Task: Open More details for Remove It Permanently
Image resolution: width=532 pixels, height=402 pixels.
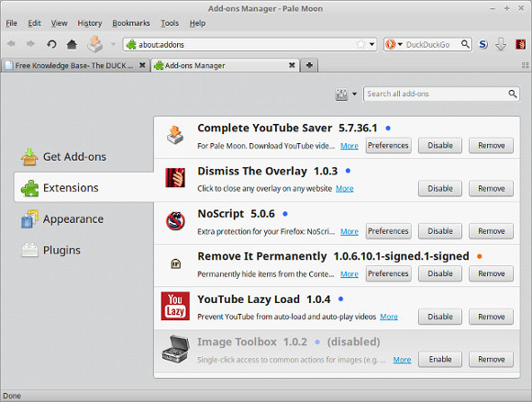Action: [x=349, y=274]
